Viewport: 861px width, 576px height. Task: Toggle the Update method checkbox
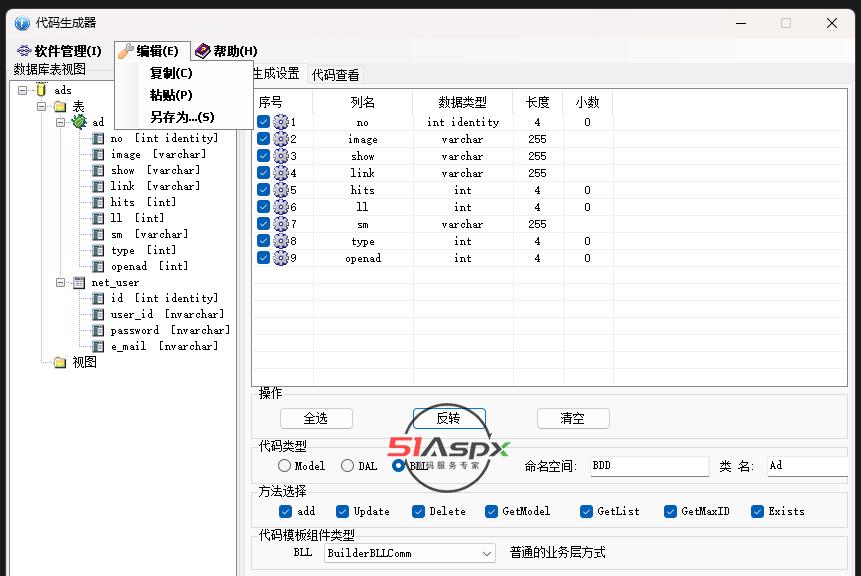tap(343, 511)
